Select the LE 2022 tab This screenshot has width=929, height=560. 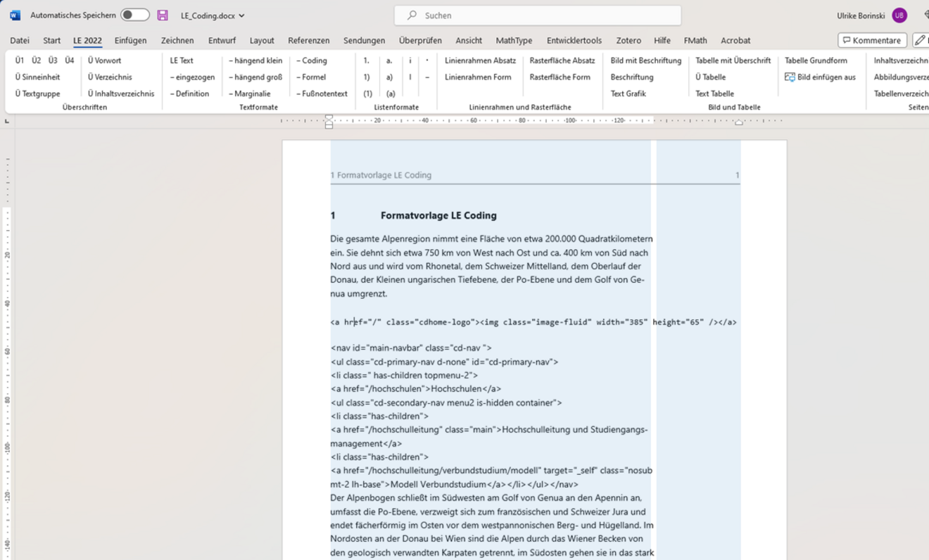tap(87, 41)
